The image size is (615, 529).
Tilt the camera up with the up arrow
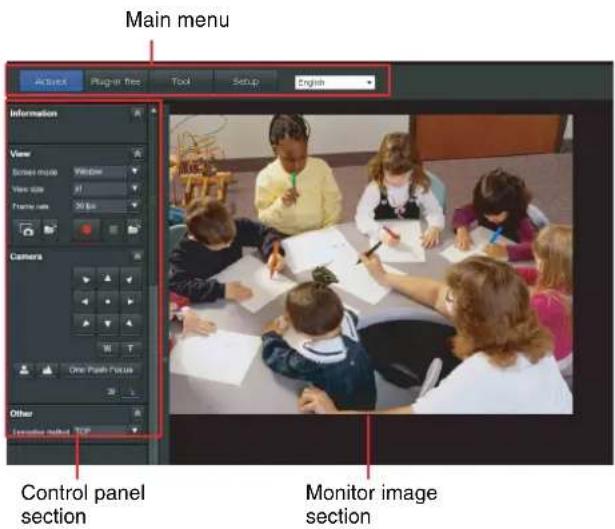tap(107, 279)
